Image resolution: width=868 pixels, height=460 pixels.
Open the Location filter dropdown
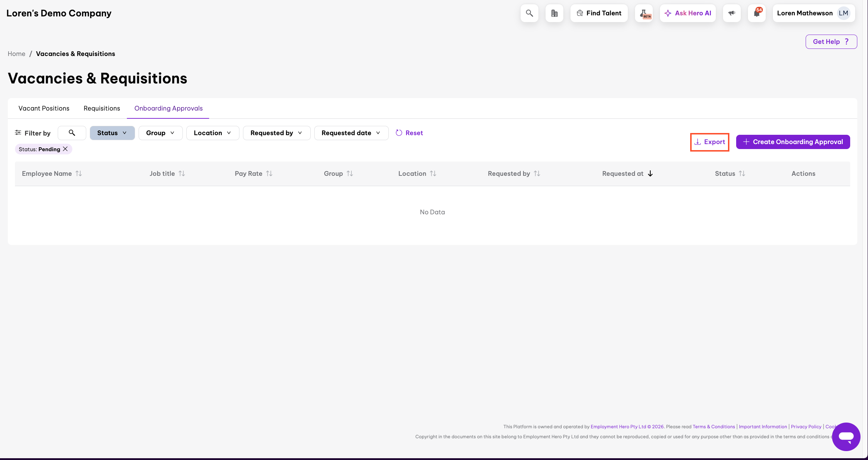click(x=212, y=133)
